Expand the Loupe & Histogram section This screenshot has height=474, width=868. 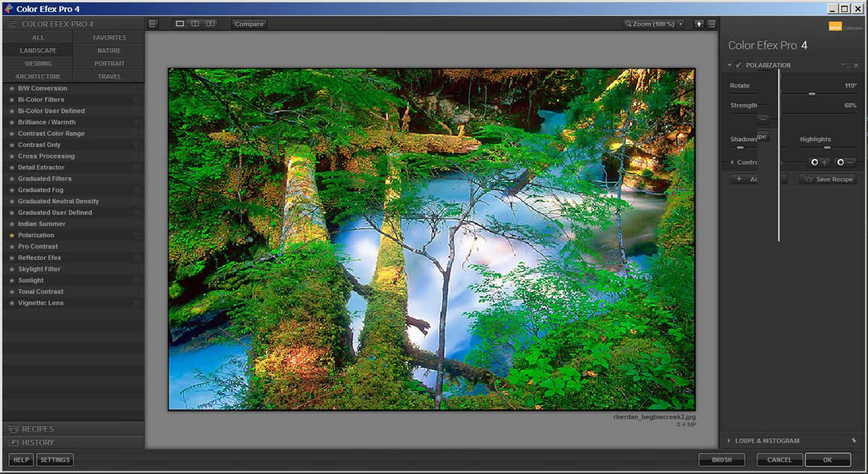click(767, 440)
